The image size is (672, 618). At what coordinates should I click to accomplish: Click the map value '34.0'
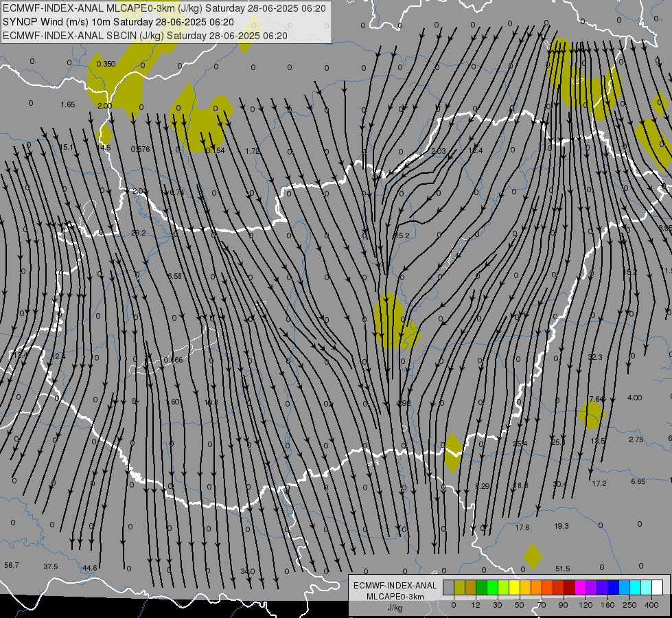tap(247, 571)
